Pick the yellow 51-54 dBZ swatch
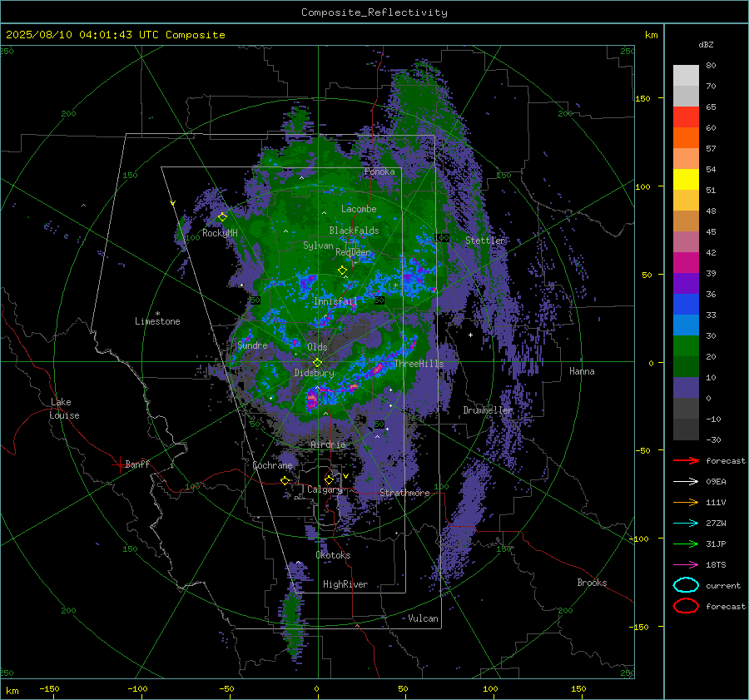749x700 pixels. [686, 180]
